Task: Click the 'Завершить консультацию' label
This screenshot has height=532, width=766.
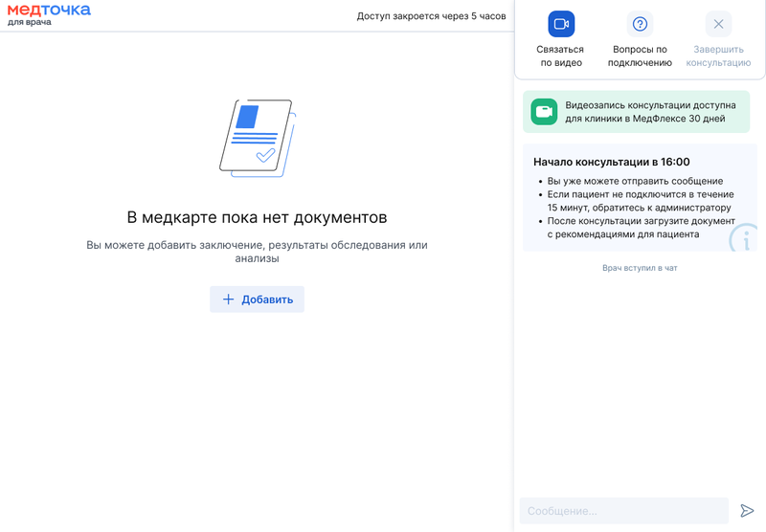Action: coord(718,55)
